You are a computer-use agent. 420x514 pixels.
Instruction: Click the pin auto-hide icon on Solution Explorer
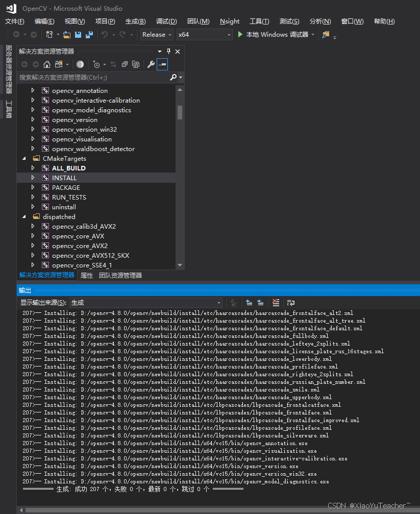click(x=168, y=51)
